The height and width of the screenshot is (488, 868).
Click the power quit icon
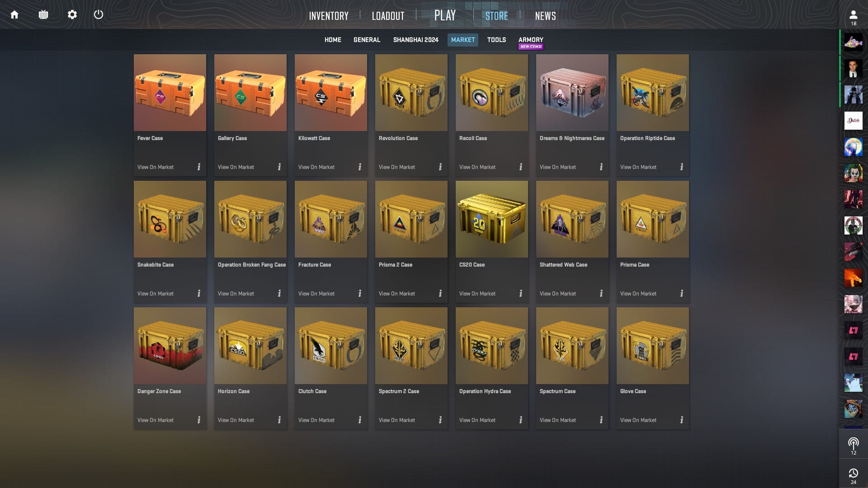click(x=99, y=14)
